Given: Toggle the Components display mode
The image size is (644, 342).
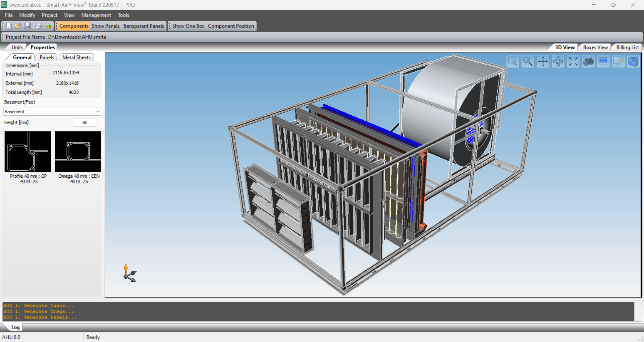Looking at the screenshot, I should 74,26.
